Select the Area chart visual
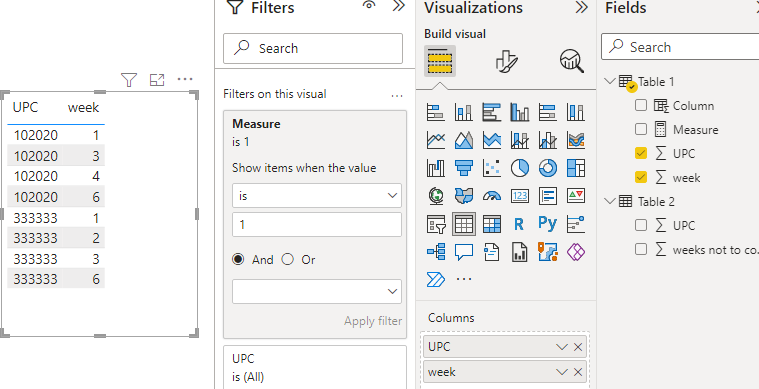 point(464,140)
